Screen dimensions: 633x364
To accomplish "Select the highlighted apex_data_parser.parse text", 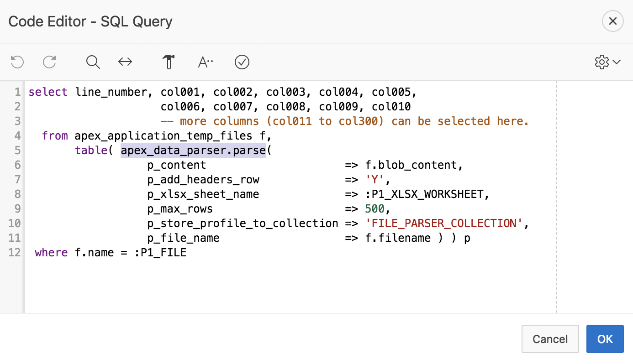I will pos(193,150).
